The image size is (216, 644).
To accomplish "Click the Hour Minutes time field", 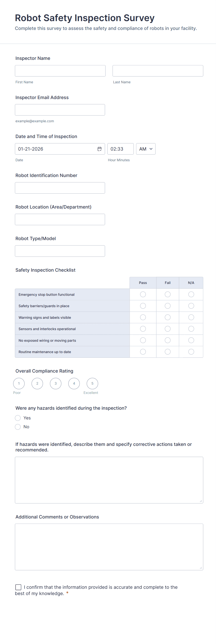I will [120, 149].
